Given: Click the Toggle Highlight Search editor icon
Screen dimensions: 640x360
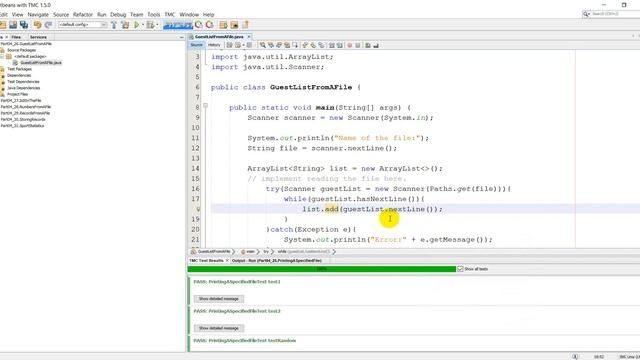Looking at the screenshot, I should (287, 45).
